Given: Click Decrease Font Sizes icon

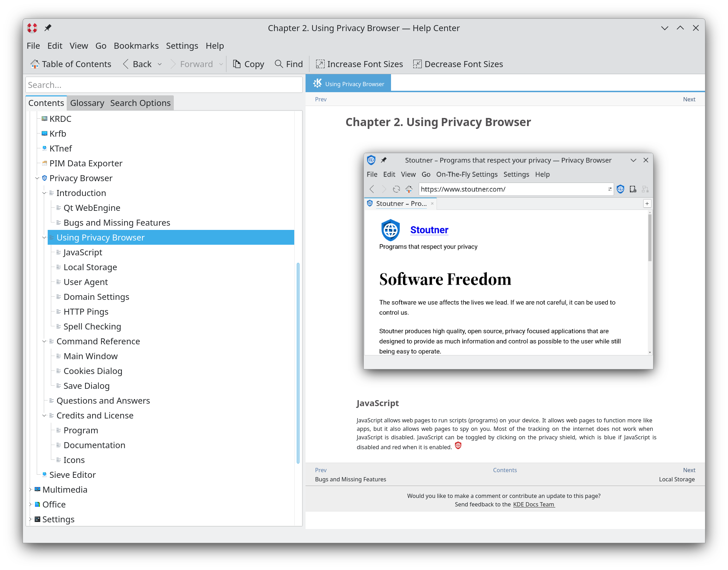Looking at the screenshot, I should pos(417,64).
